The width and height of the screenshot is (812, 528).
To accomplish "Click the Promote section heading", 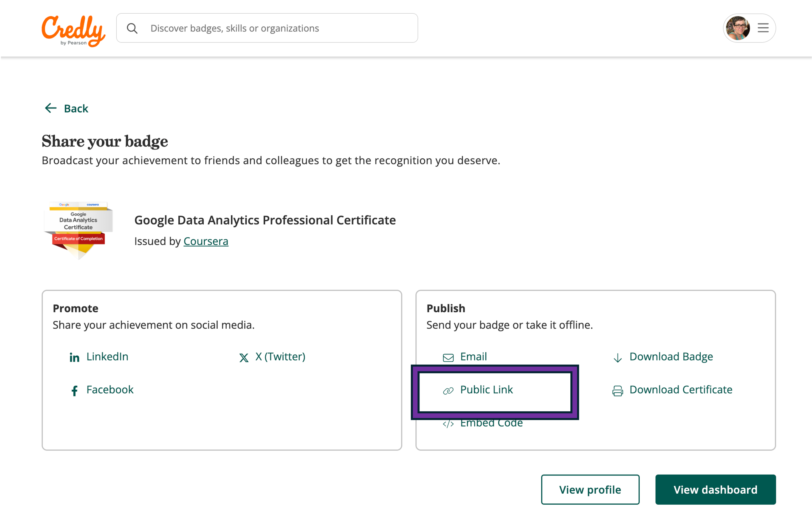I will [x=76, y=308].
